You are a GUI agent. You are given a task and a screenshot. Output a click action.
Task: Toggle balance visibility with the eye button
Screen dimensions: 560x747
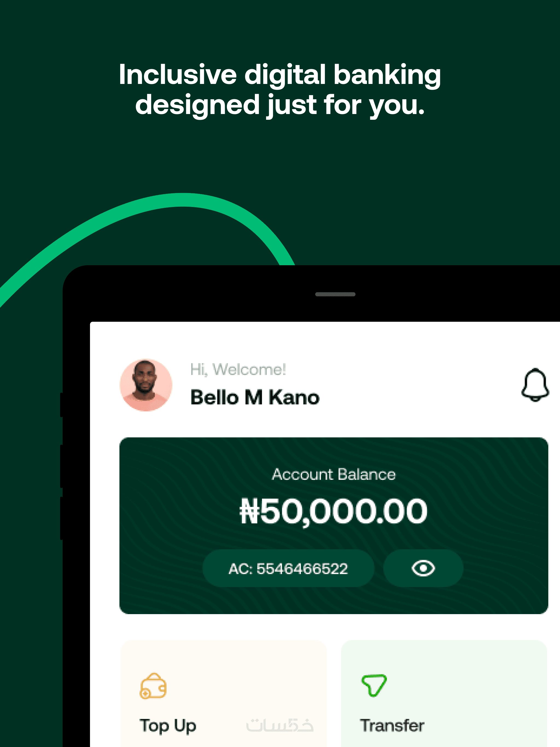pos(423,568)
